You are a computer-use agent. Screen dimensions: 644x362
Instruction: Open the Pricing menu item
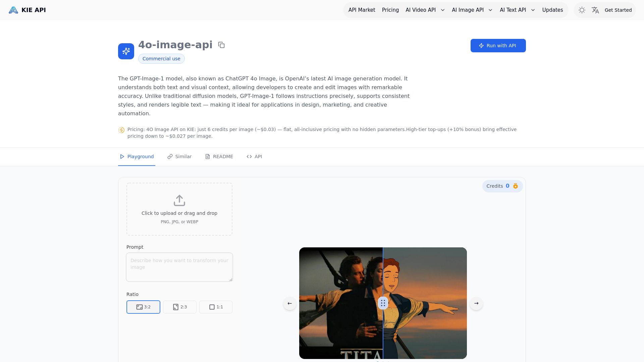click(390, 10)
